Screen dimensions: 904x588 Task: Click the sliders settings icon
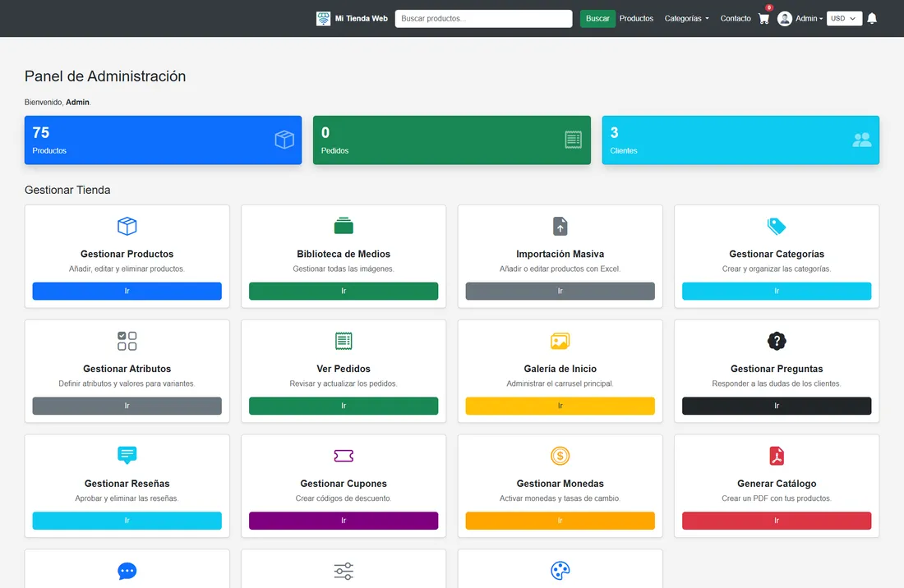coord(344,571)
